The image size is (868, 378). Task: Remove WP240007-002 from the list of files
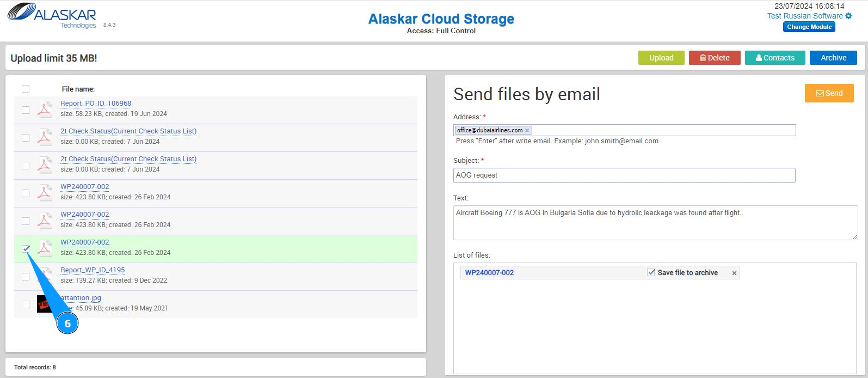point(734,273)
